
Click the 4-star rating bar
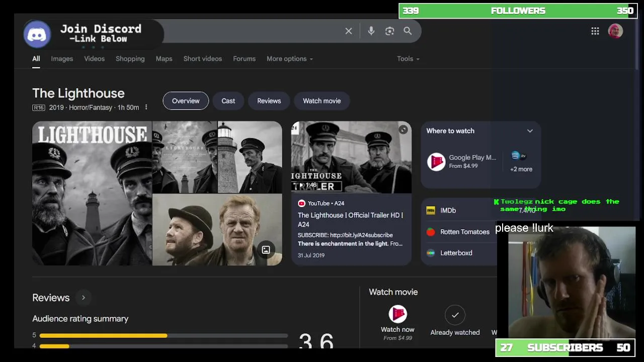click(x=164, y=346)
